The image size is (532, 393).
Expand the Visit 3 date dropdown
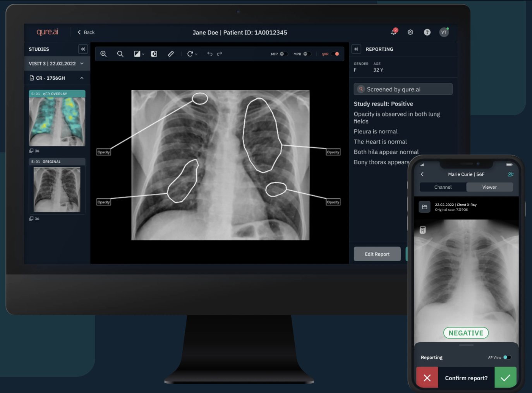click(x=82, y=63)
